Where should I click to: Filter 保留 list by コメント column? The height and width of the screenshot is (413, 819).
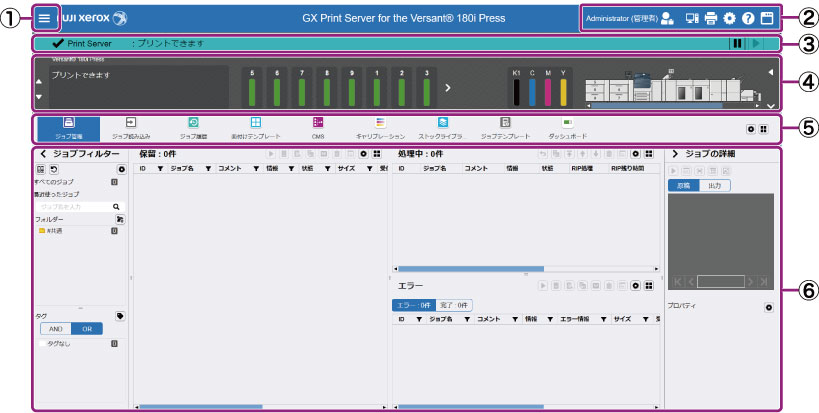point(256,169)
